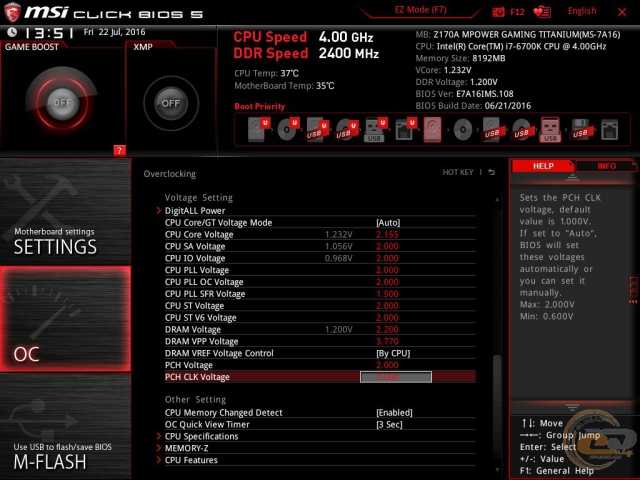Viewport: 640px width, 480px height.
Task: Select the CPU Core Voltage 2.155 field
Action: coord(387,235)
